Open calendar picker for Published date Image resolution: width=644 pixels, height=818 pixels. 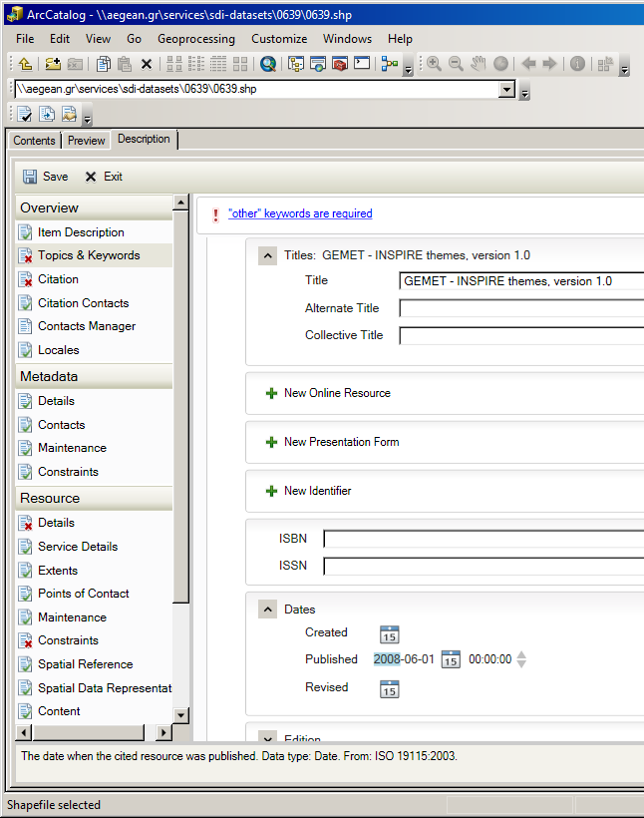tap(451, 659)
